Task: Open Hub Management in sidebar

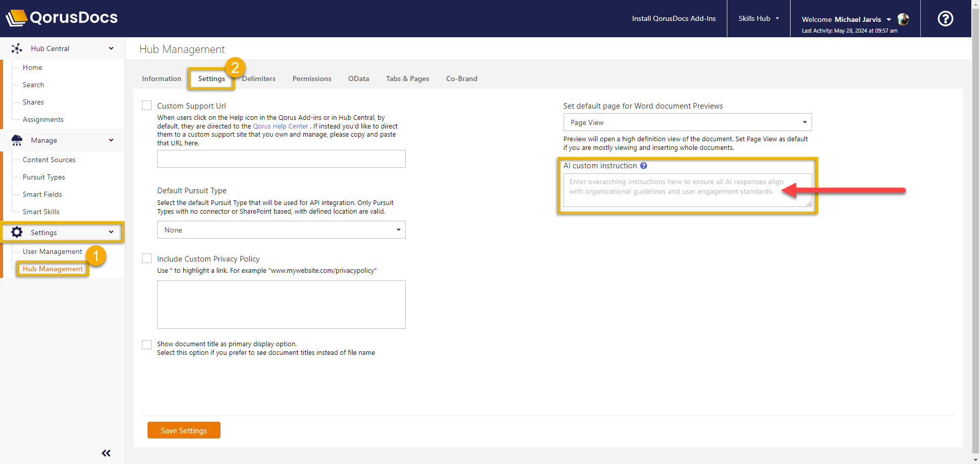Action: (x=53, y=269)
